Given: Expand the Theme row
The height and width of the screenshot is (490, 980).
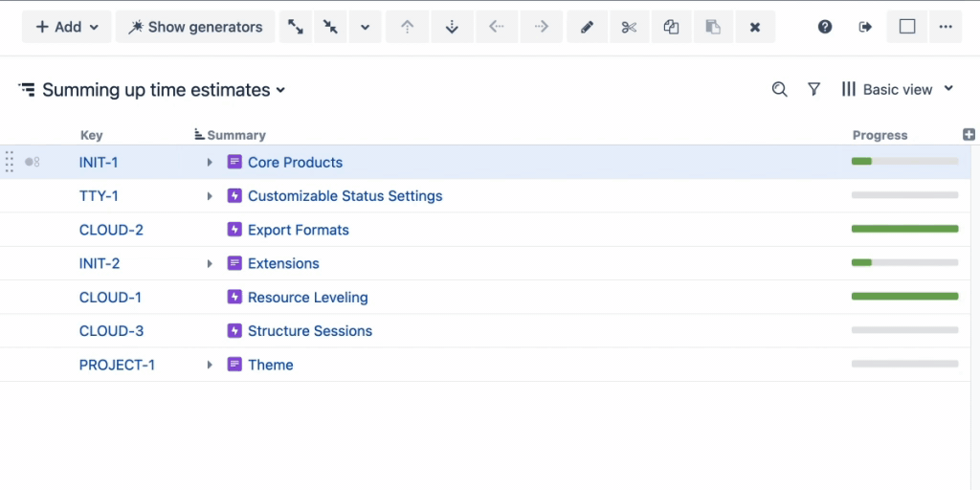Looking at the screenshot, I should tap(210, 365).
